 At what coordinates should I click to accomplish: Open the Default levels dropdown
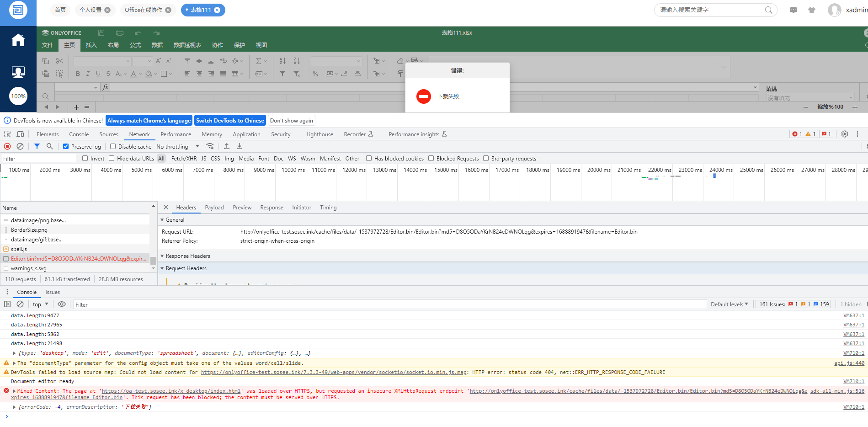tap(729, 304)
